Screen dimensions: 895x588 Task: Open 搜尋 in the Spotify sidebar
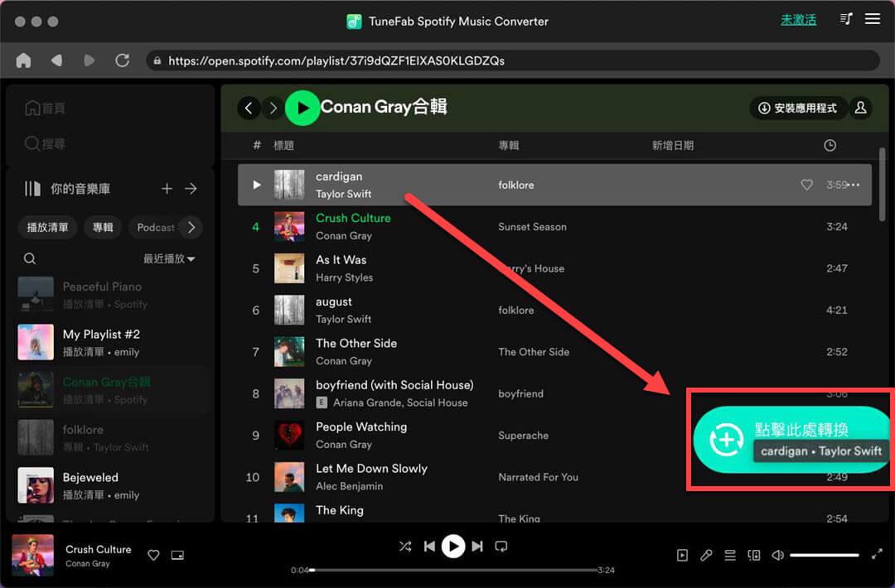[45, 144]
